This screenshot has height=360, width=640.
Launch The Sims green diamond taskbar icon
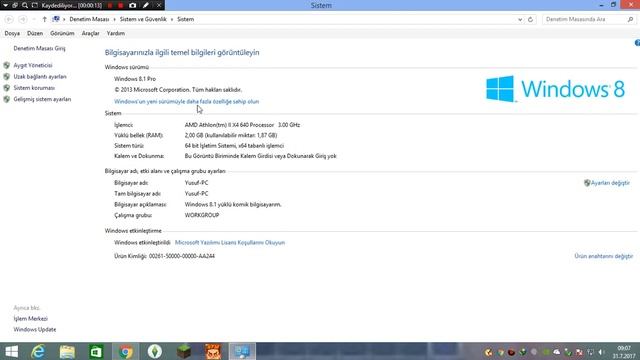(x=155, y=351)
